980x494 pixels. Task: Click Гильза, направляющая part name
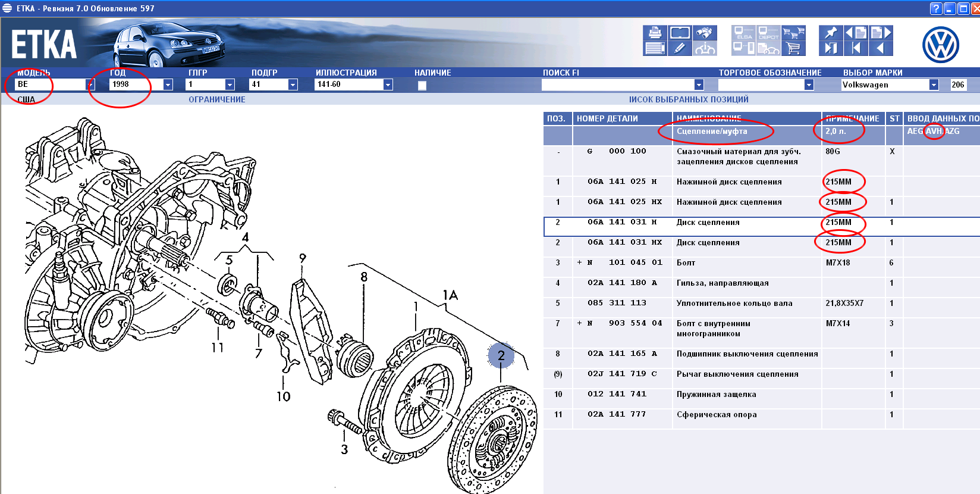[723, 283]
